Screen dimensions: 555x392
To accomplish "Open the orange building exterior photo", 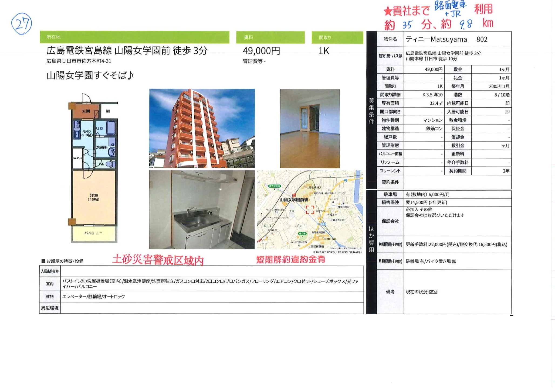I will (x=202, y=128).
